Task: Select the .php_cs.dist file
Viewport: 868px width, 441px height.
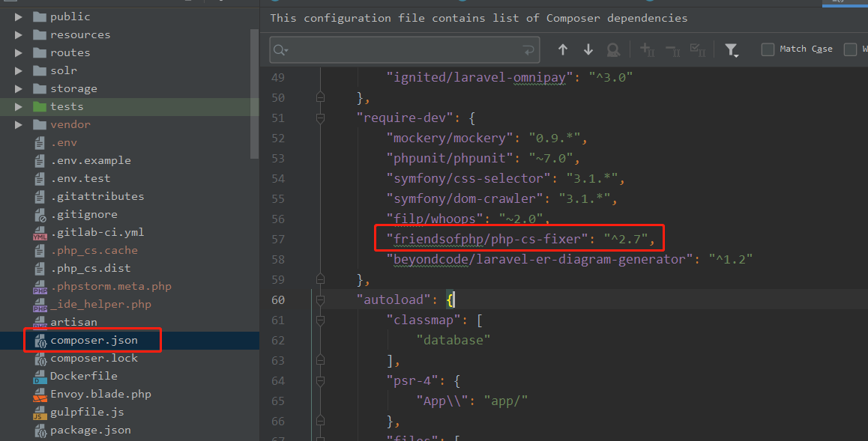Action: [x=91, y=269]
